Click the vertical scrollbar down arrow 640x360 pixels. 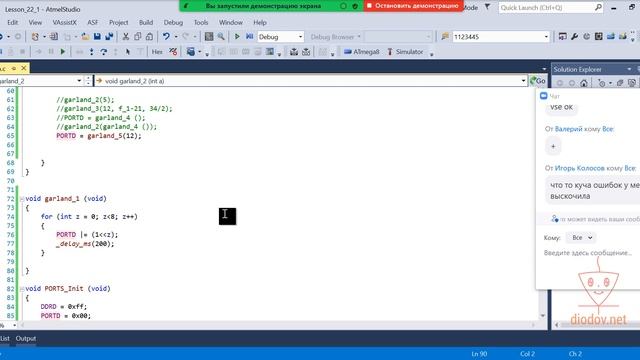pyautogui.click(x=543, y=316)
